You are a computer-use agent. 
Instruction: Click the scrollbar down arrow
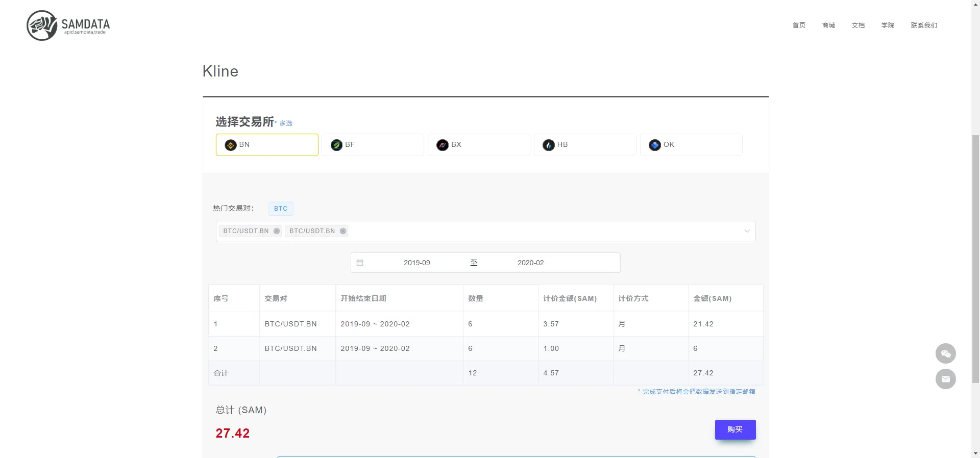[x=975, y=453]
